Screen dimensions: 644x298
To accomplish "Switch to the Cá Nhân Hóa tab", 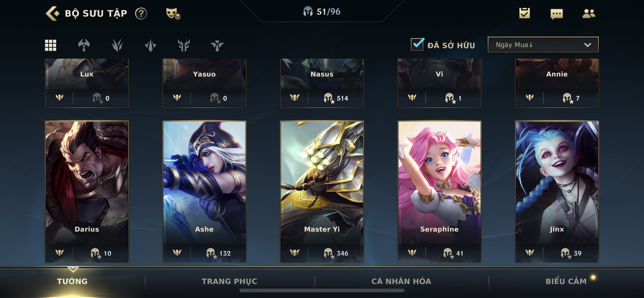I will [x=401, y=281].
